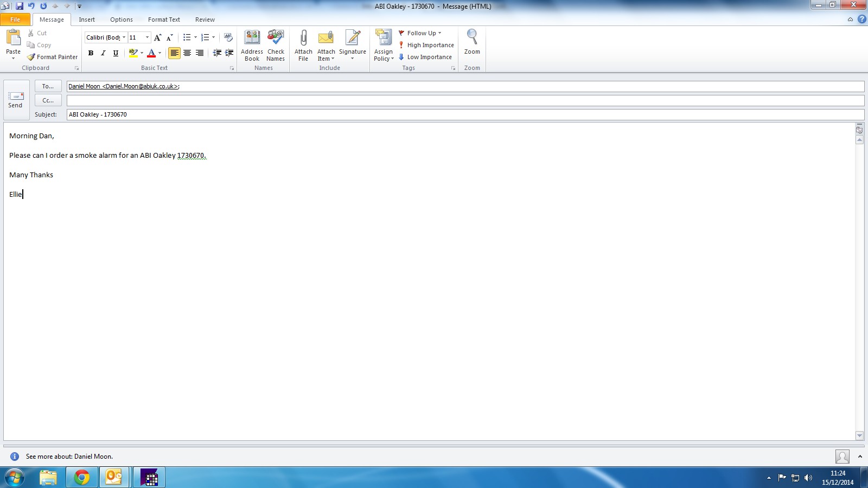Open the Customize Quick Access Toolbar dropdown
Viewport: 868px width, 488px height.
(x=79, y=6)
